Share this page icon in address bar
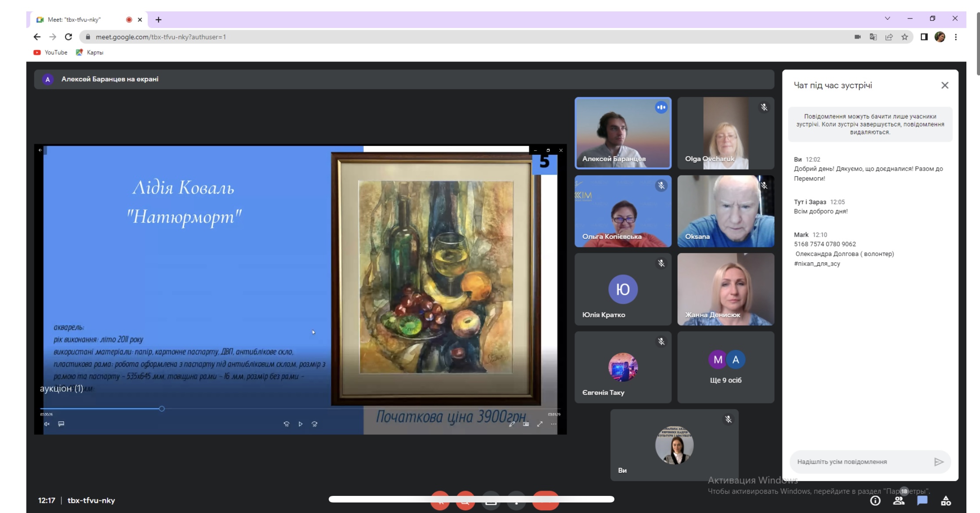This screenshot has width=980, height=513. pyautogui.click(x=889, y=37)
